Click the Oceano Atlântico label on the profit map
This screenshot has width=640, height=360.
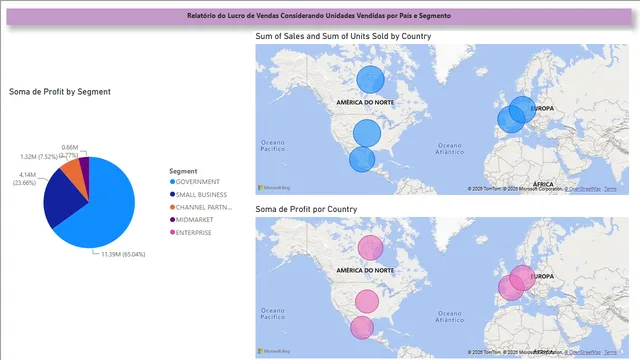click(x=449, y=317)
